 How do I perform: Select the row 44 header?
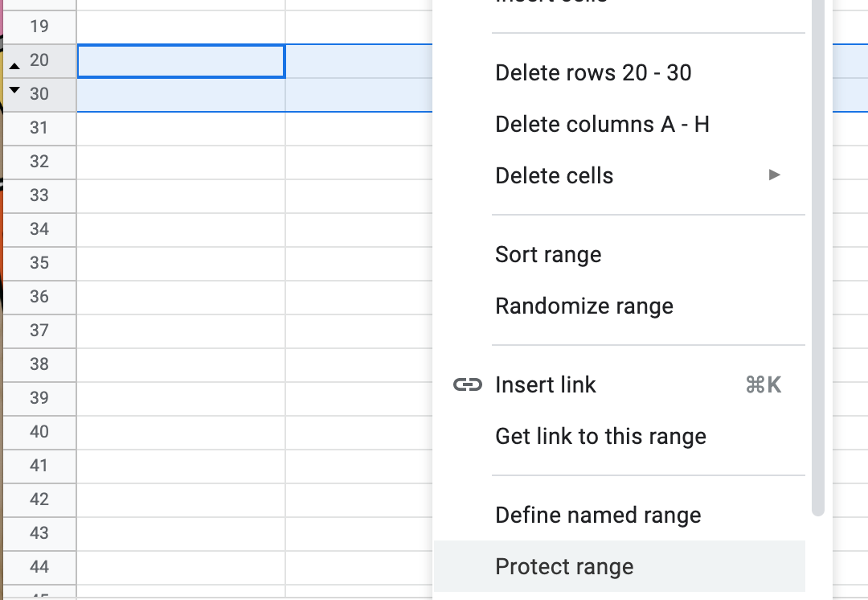[x=39, y=567]
